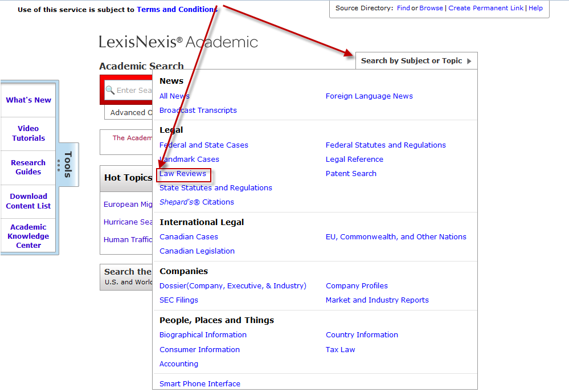This screenshot has width=569, height=392.
Task: Select State Statutes and Regulations
Action: click(x=215, y=187)
